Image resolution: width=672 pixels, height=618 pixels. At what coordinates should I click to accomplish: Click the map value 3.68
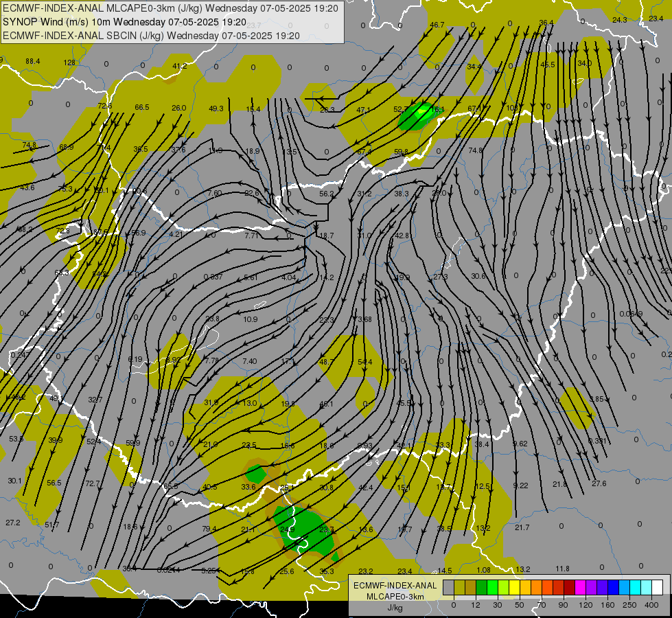[x=364, y=319]
